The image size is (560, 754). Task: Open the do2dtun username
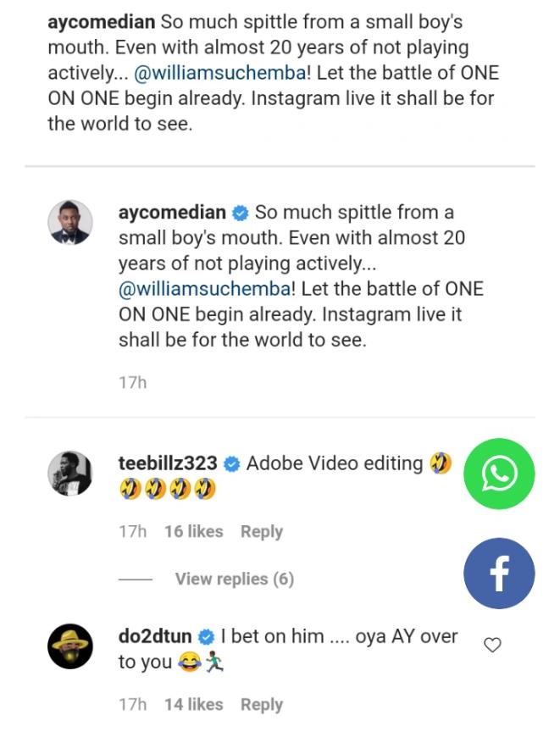coord(155,636)
